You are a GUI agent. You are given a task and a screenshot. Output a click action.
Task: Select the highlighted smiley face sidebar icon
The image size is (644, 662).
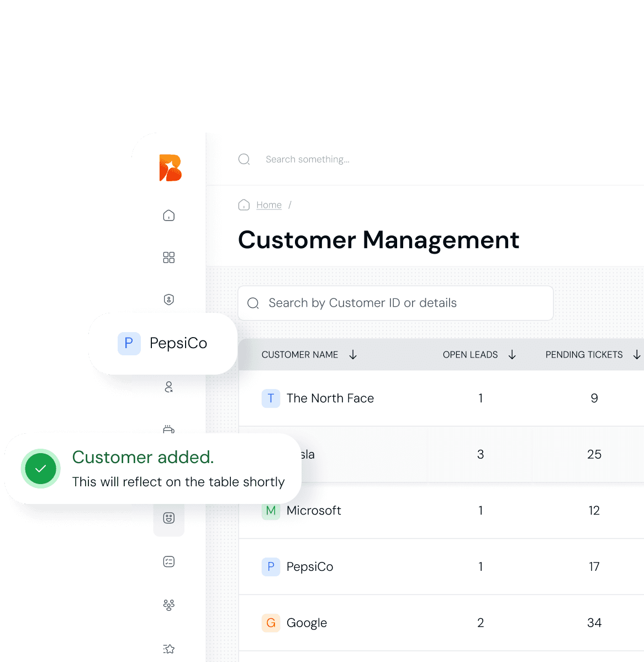point(169,518)
